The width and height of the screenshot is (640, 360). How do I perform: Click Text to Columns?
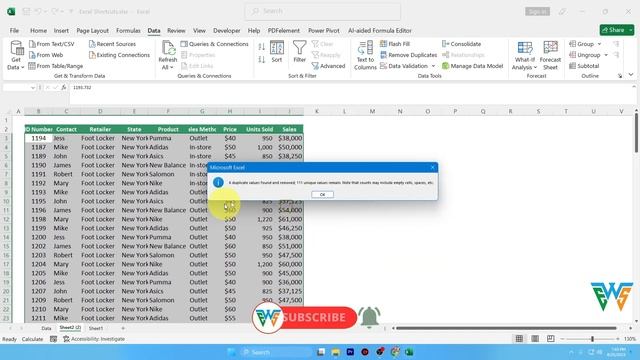point(365,55)
